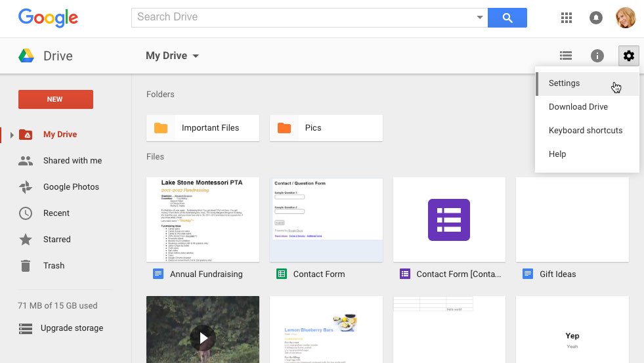Click the 71 MB of 15 GB used text
Viewport: 644px width, 363px height.
58,305
